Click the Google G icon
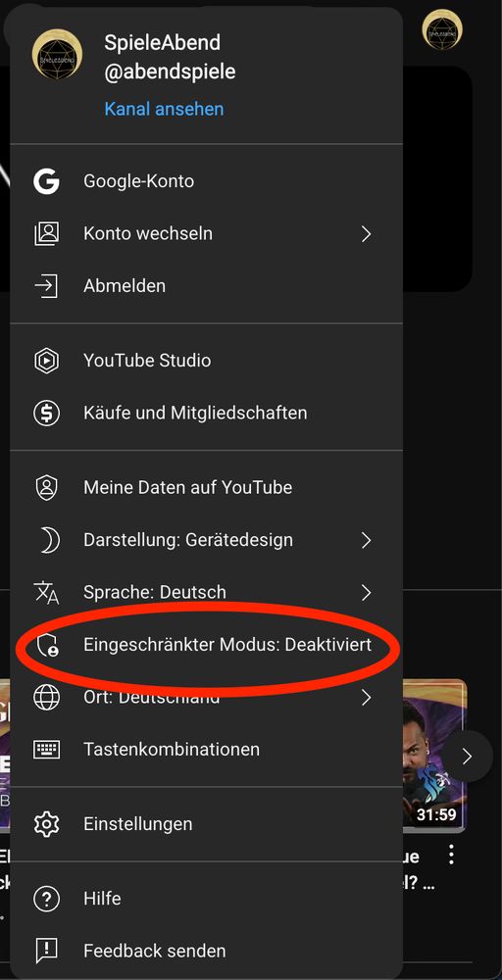 pyautogui.click(x=46, y=181)
